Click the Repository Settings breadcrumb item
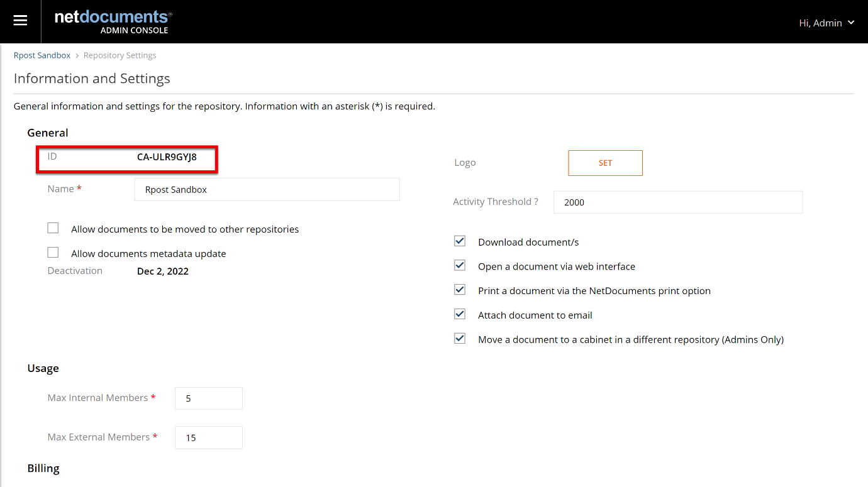Image resolution: width=868 pixels, height=487 pixels. click(120, 55)
